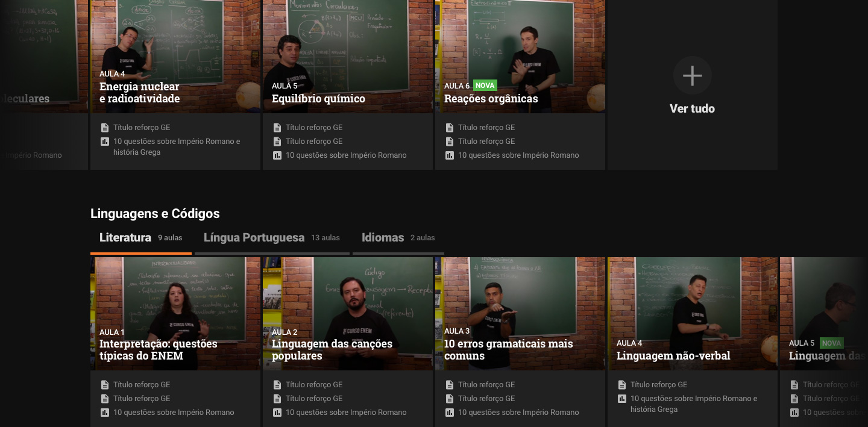Screen dimensions: 868x427
Task: Open first 'Título reforço GE' under Linguagem das canções populares
Action: 314,385
